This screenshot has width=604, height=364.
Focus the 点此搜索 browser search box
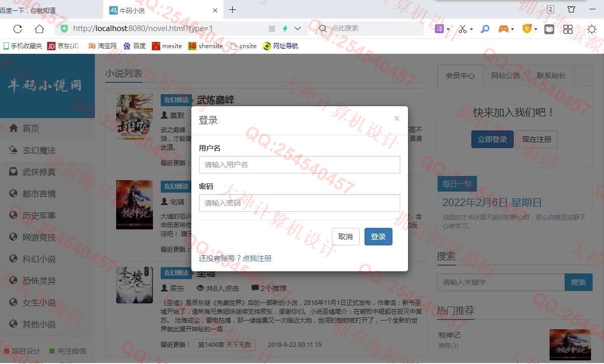point(370,28)
